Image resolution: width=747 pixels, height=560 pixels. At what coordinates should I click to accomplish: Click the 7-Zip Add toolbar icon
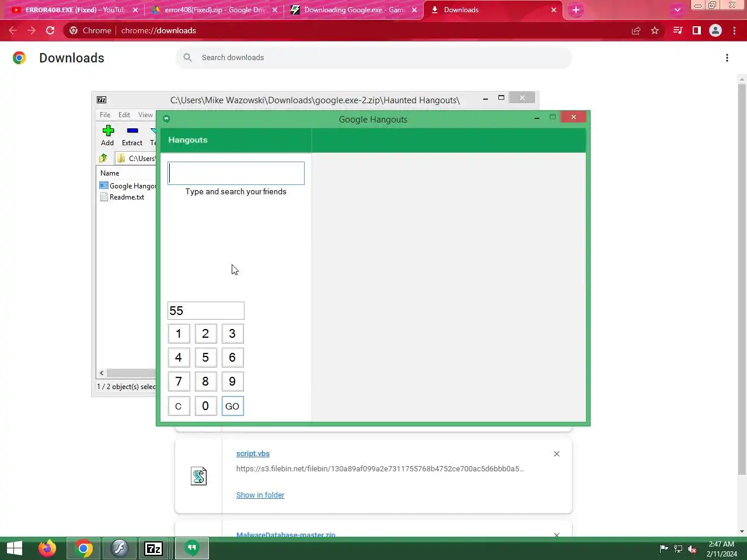(x=107, y=135)
